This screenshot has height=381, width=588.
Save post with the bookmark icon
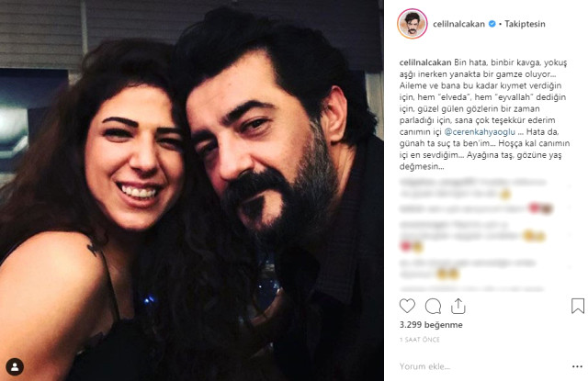pos(578,306)
